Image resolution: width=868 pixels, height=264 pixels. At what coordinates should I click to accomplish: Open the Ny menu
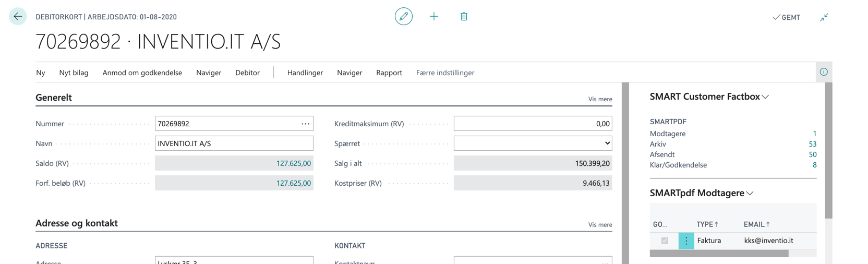pyautogui.click(x=41, y=73)
